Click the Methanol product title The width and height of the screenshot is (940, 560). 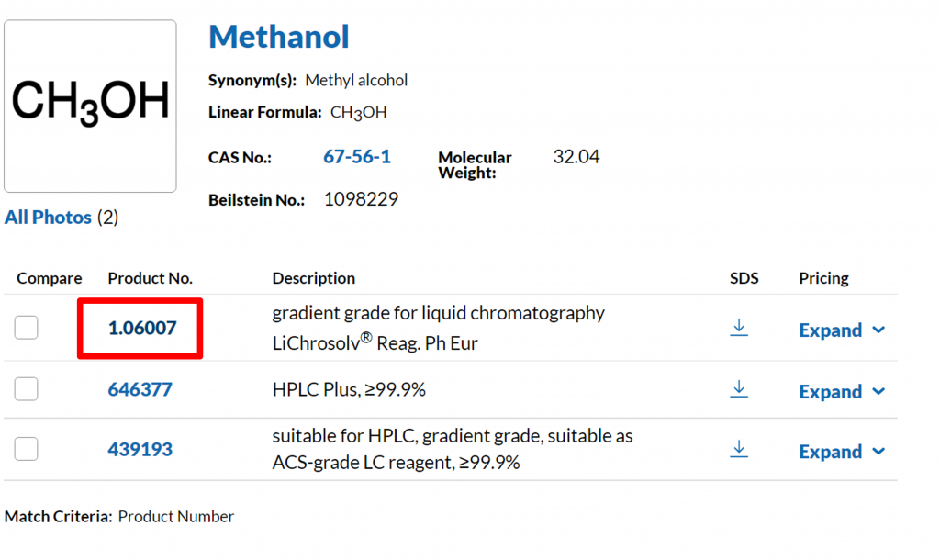(x=279, y=37)
